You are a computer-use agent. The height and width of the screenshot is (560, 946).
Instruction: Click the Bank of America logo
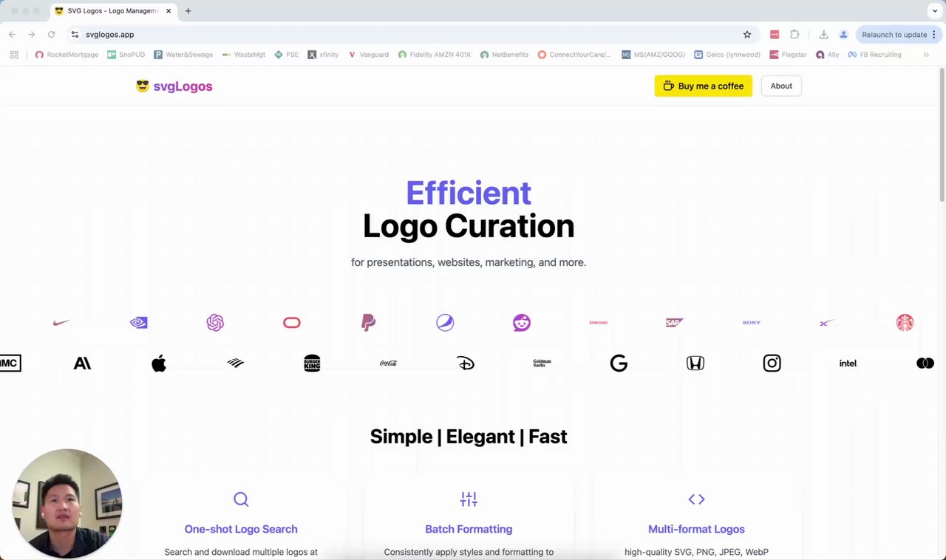236,363
